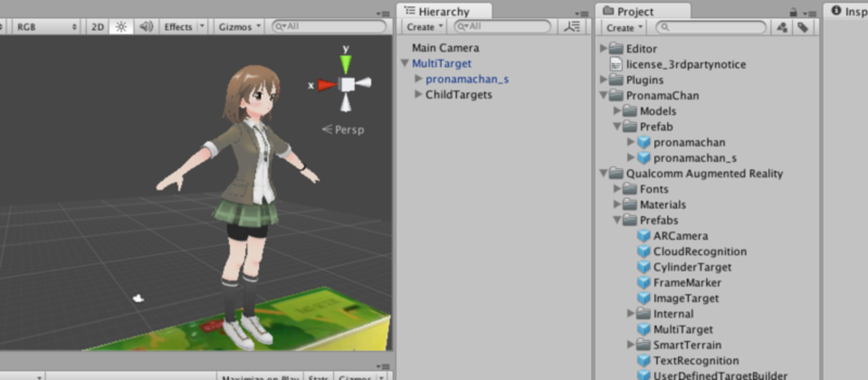The height and width of the screenshot is (380, 868).
Task: Open Hierarchy panel options menu
Action: [582, 13]
